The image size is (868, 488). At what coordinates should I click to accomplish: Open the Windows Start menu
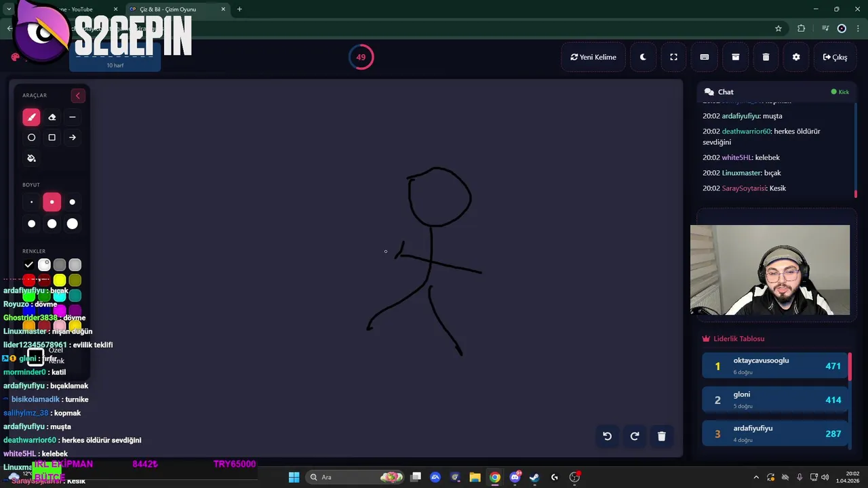click(294, 477)
